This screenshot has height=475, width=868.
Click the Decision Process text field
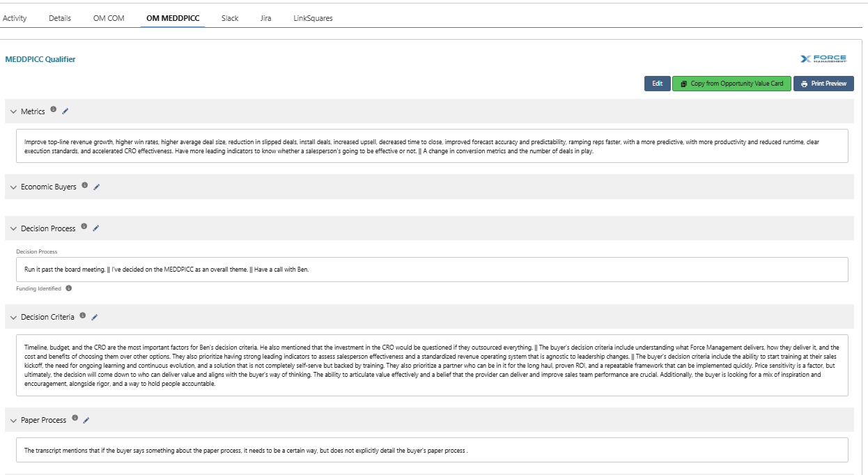click(432, 270)
